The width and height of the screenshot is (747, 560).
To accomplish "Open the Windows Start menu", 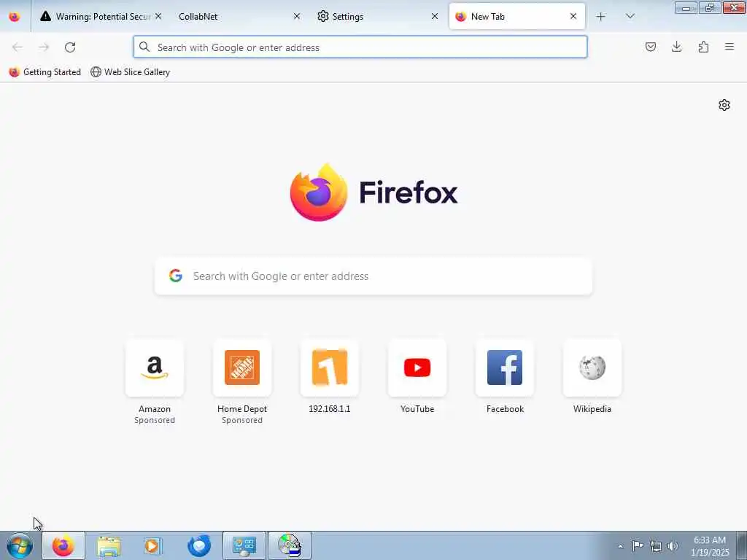I will [x=20, y=545].
